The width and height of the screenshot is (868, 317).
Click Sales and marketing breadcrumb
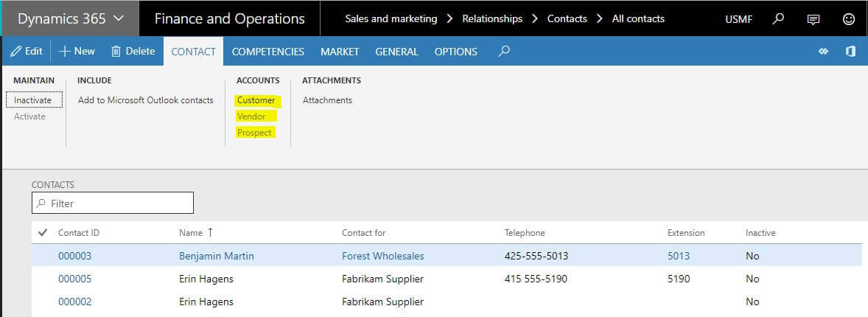coord(391,19)
